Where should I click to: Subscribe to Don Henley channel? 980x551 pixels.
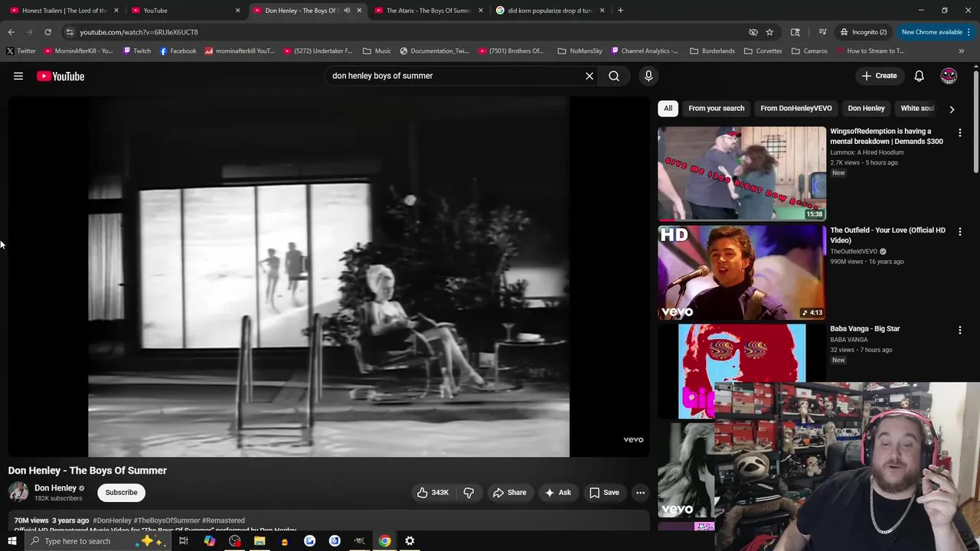tap(121, 492)
